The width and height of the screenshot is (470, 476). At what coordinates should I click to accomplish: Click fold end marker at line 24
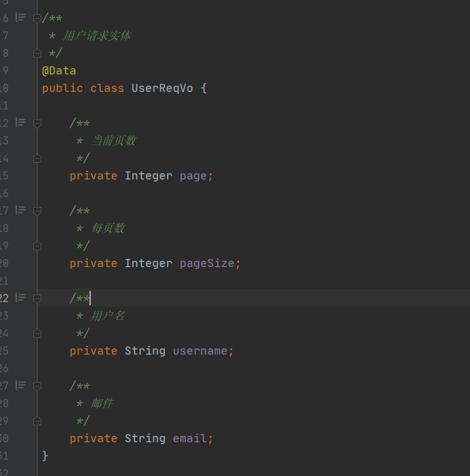tap(37, 333)
